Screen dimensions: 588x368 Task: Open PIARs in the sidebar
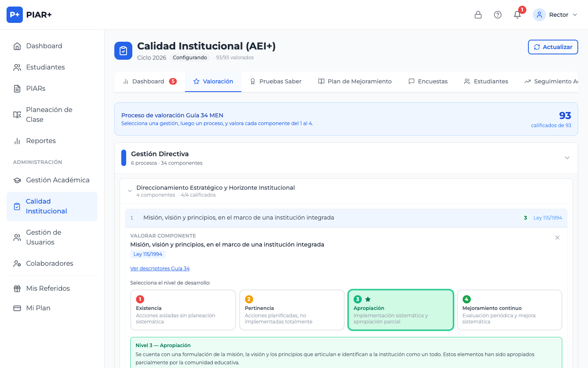pyautogui.click(x=52, y=88)
